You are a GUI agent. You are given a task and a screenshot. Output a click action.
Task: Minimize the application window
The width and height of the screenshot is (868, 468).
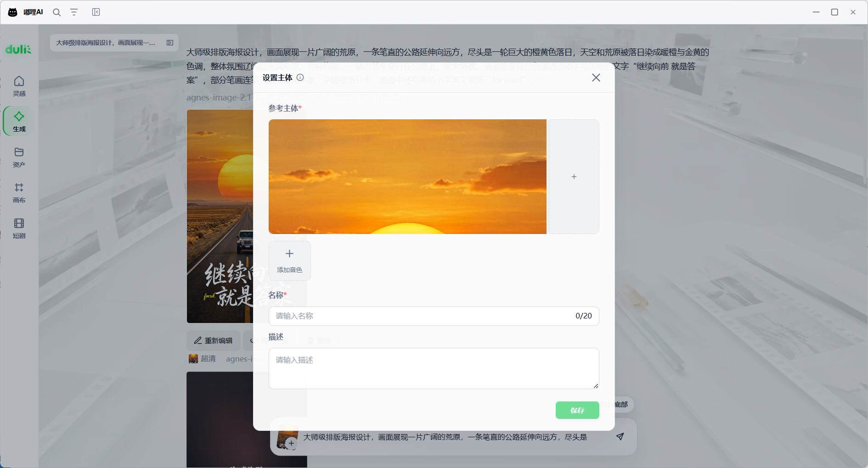(816, 12)
